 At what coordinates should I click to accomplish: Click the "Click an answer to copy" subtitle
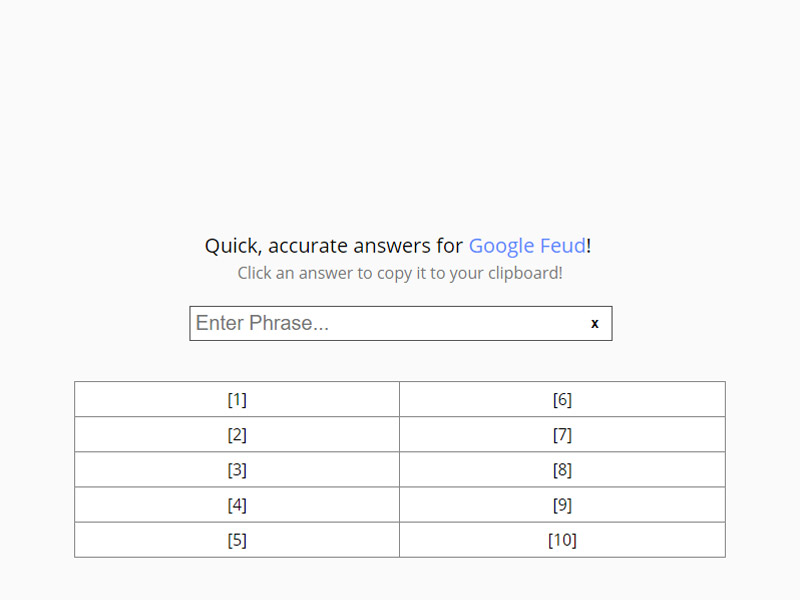click(x=400, y=273)
